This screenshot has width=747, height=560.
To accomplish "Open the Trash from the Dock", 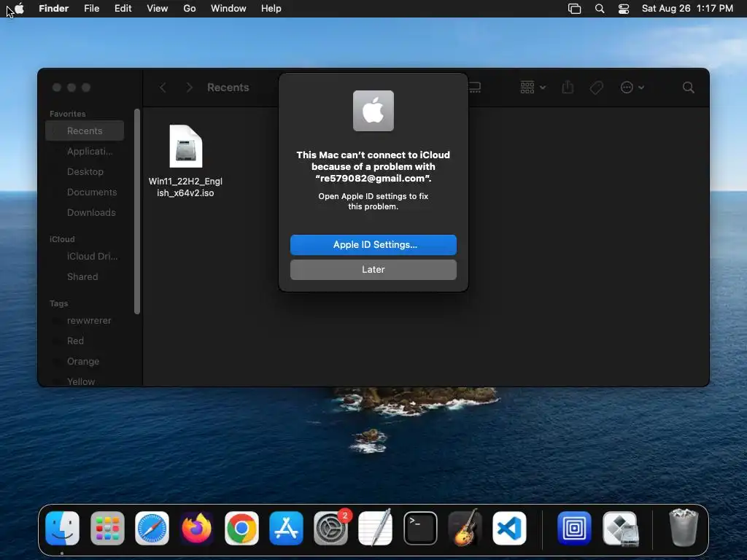I will (x=684, y=527).
